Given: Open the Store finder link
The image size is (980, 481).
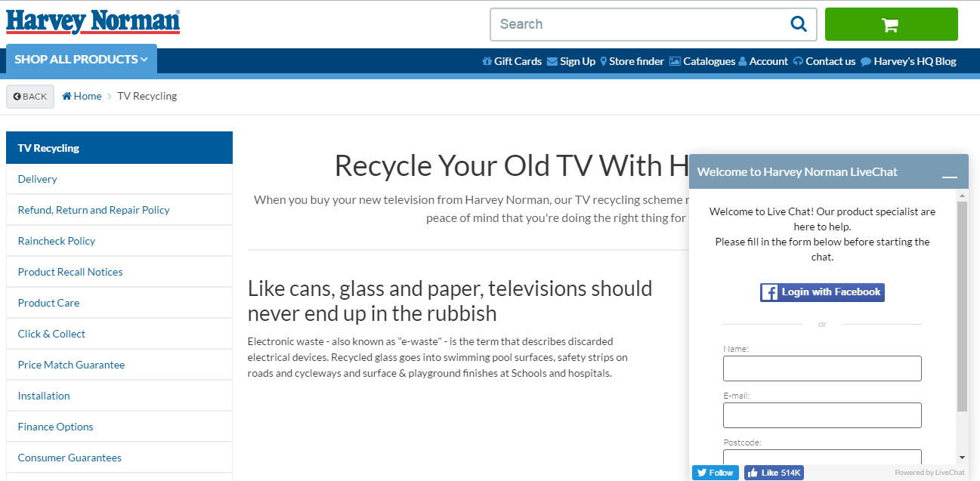Looking at the screenshot, I should click(x=632, y=61).
